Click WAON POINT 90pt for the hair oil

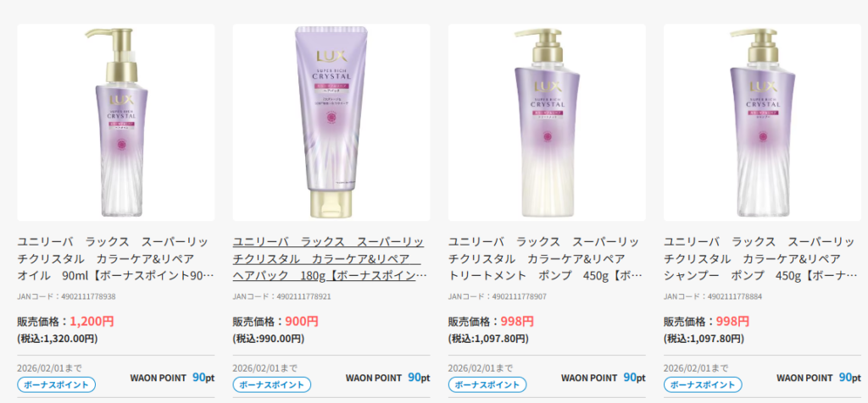click(x=172, y=378)
